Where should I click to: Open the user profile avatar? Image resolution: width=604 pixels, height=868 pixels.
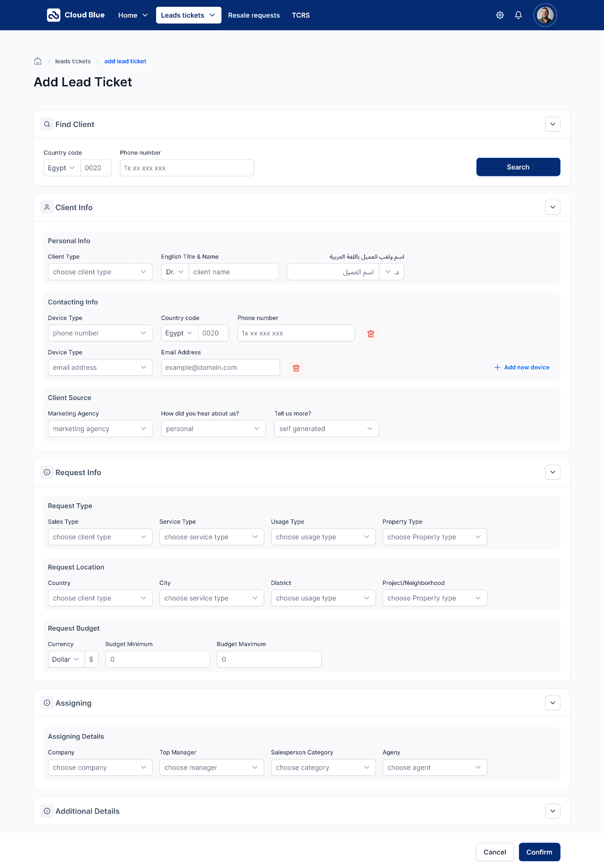tap(545, 15)
